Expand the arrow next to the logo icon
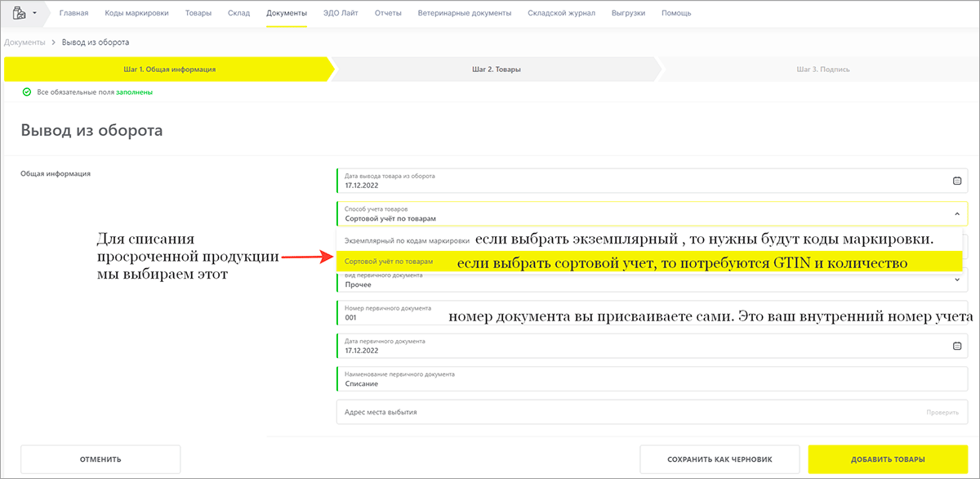980x479 pixels. coord(34,14)
